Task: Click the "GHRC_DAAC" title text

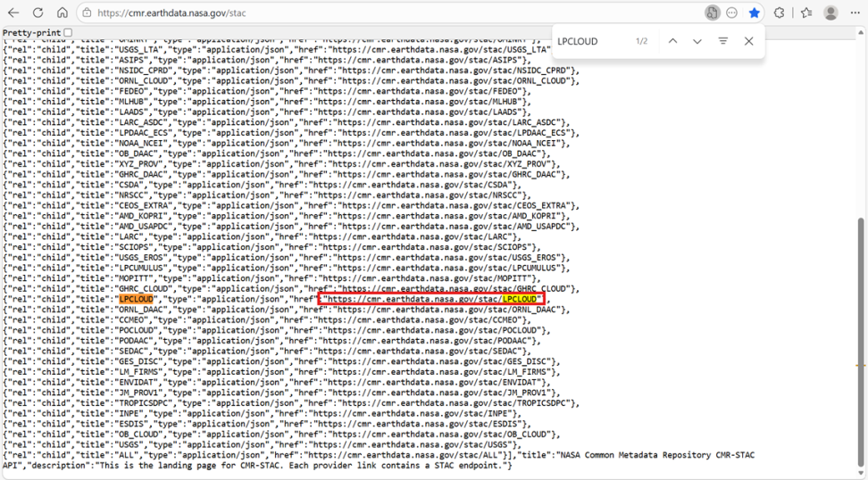Action: [141, 174]
